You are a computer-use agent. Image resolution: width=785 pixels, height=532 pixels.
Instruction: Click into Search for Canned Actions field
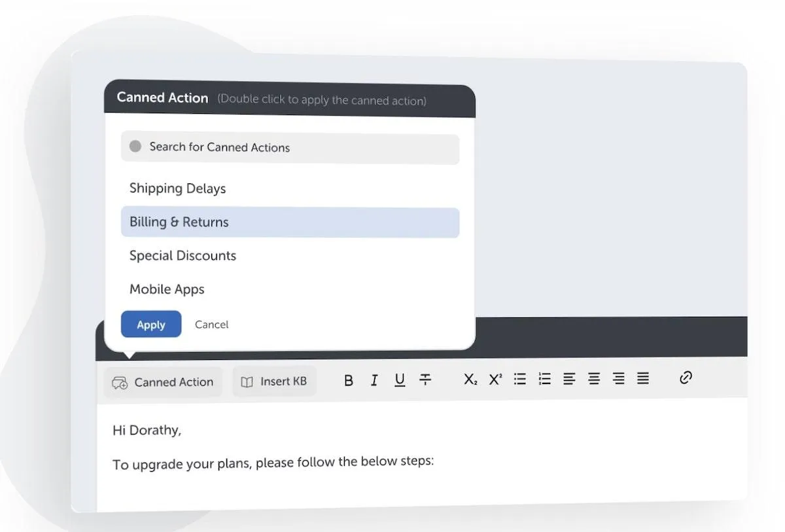(x=290, y=148)
